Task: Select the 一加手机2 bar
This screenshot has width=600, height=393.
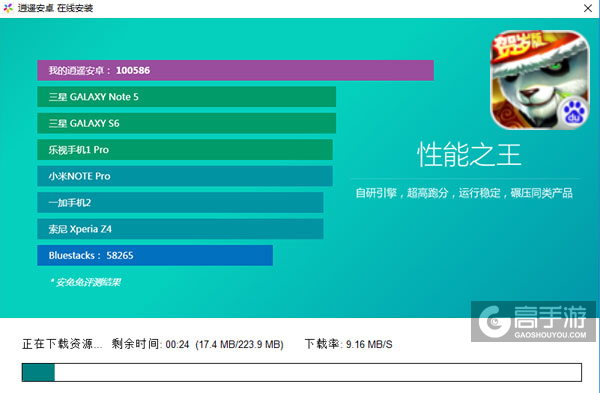Action: point(180,202)
